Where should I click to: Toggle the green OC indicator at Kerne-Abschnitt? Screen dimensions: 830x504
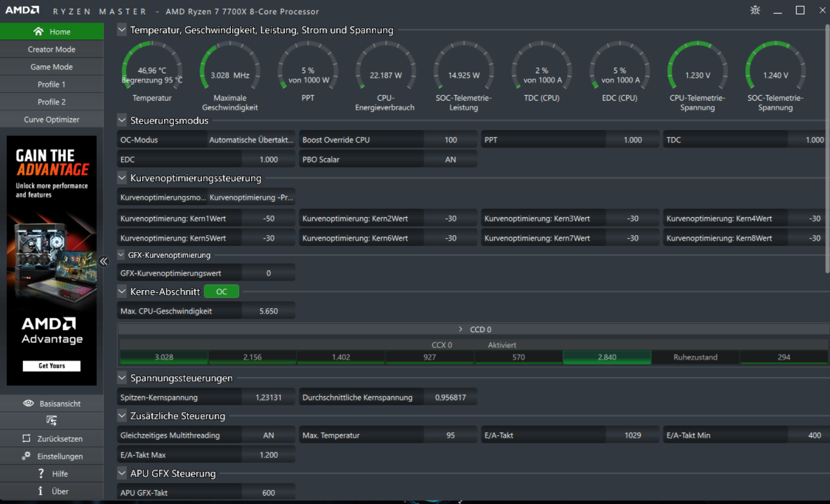(221, 291)
